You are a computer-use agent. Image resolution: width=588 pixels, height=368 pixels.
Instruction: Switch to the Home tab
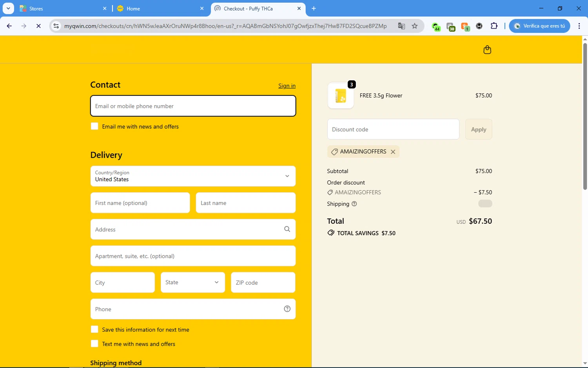[160, 8]
